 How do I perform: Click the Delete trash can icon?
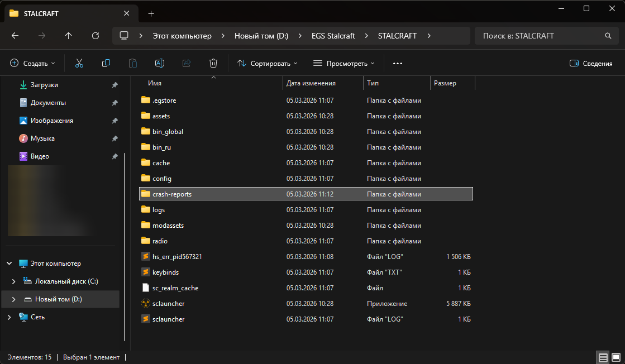[x=213, y=64]
